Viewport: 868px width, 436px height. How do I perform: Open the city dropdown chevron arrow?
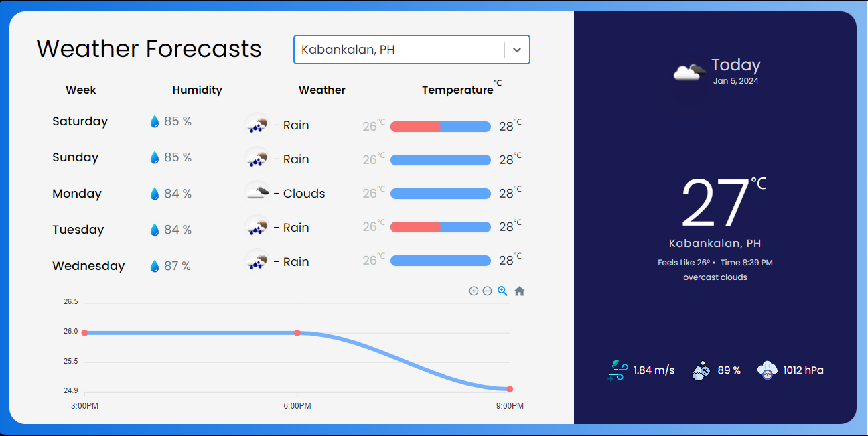coord(517,50)
